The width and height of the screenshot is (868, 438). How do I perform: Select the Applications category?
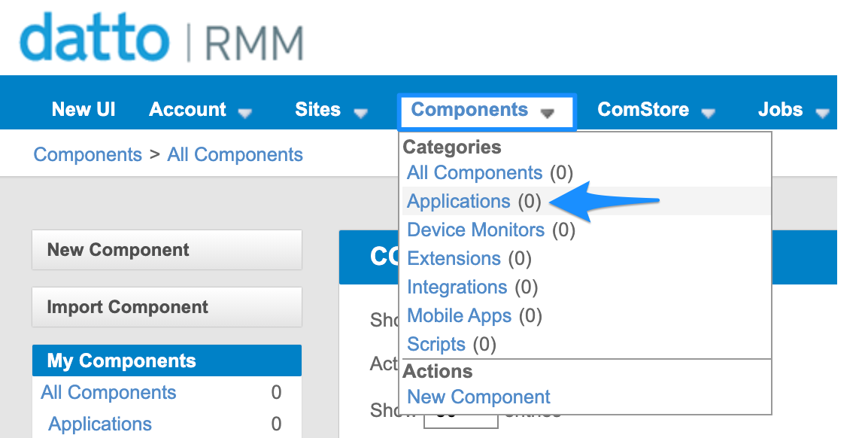click(458, 201)
